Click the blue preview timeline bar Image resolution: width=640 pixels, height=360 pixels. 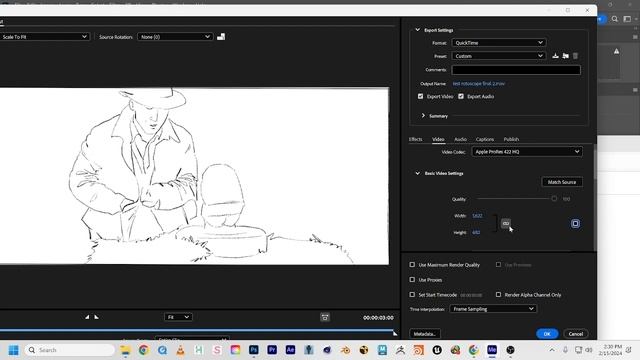click(197, 330)
